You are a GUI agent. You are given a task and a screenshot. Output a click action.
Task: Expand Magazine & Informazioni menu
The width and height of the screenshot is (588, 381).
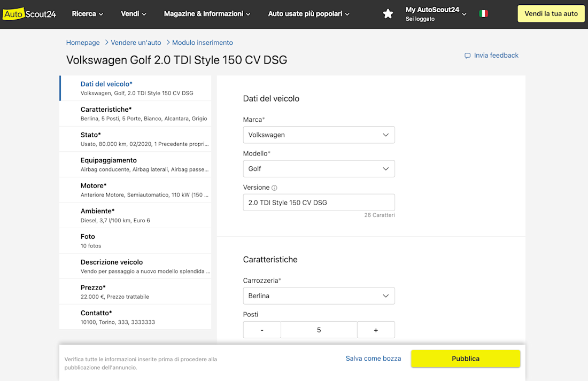(x=207, y=14)
